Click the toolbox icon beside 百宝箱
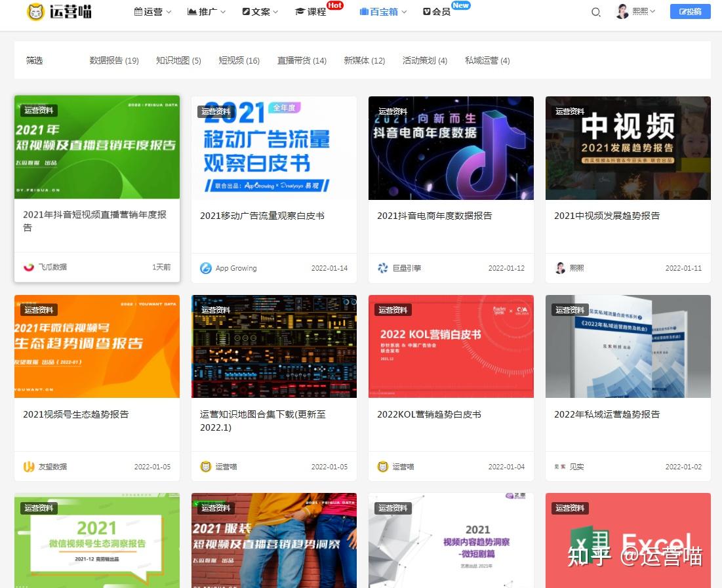Viewport: 722px width, 588px height. tap(364, 12)
